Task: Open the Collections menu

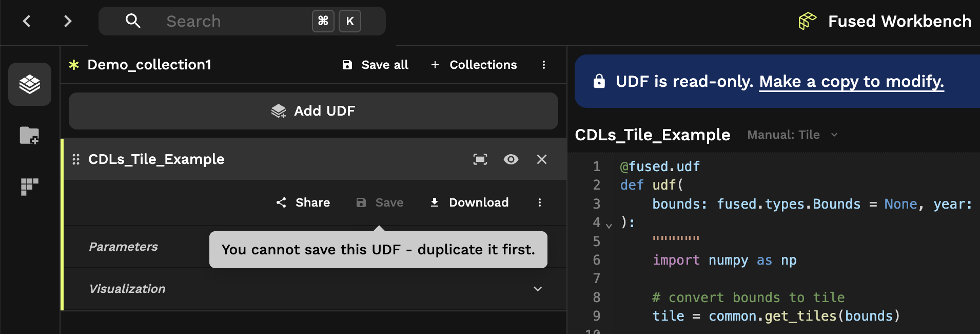Action: (474, 65)
